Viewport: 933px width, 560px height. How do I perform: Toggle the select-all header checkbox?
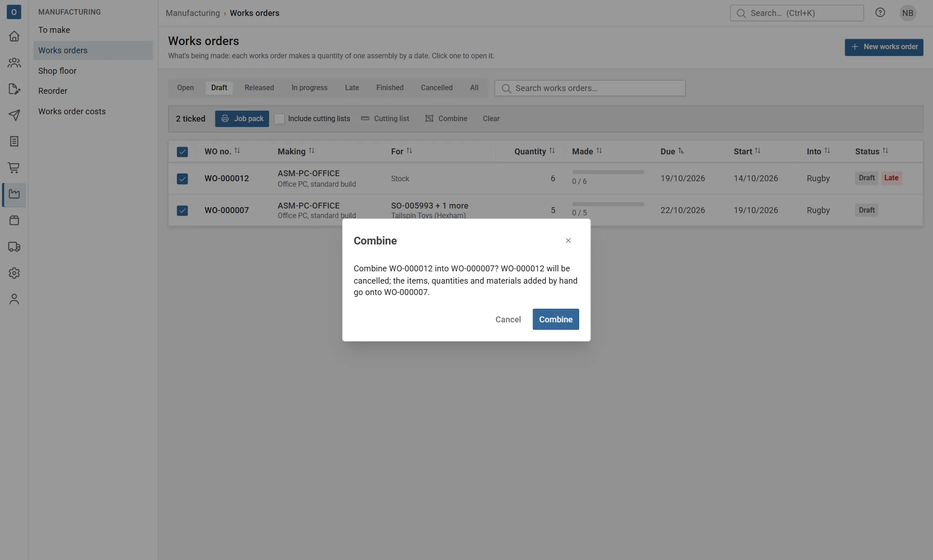(x=182, y=152)
